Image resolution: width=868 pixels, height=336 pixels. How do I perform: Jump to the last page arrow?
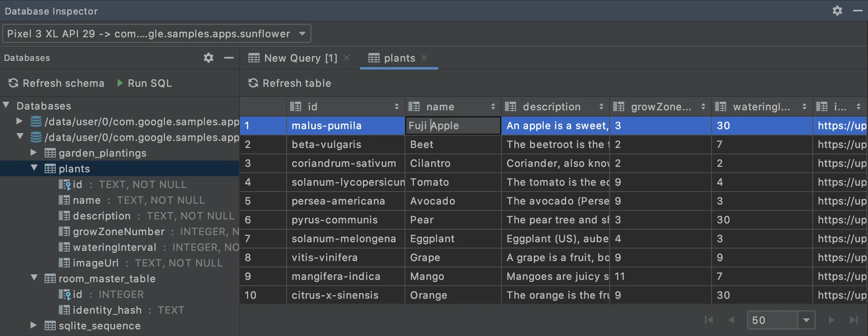tap(853, 320)
